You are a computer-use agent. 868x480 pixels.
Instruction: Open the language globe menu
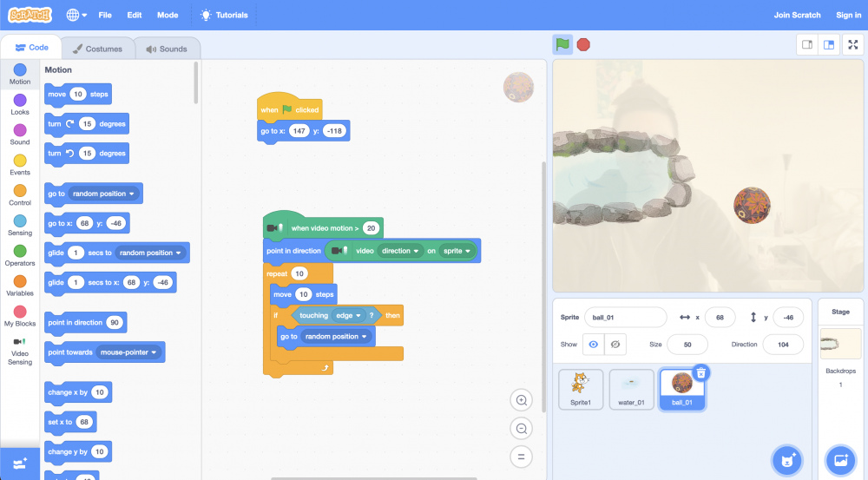76,15
